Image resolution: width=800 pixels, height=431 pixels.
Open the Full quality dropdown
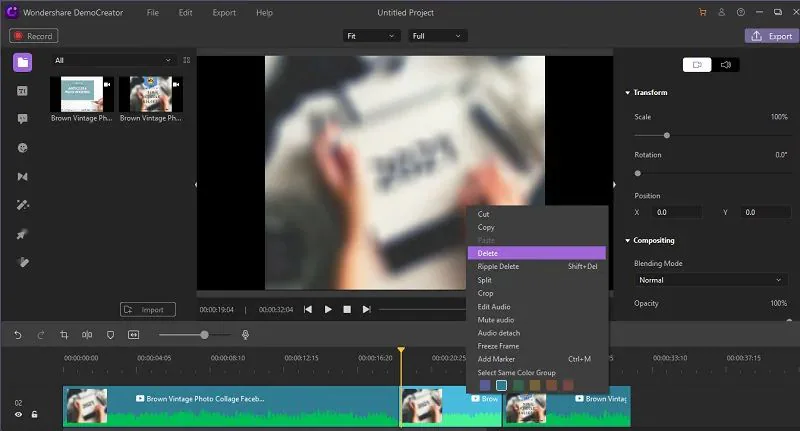coord(437,36)
